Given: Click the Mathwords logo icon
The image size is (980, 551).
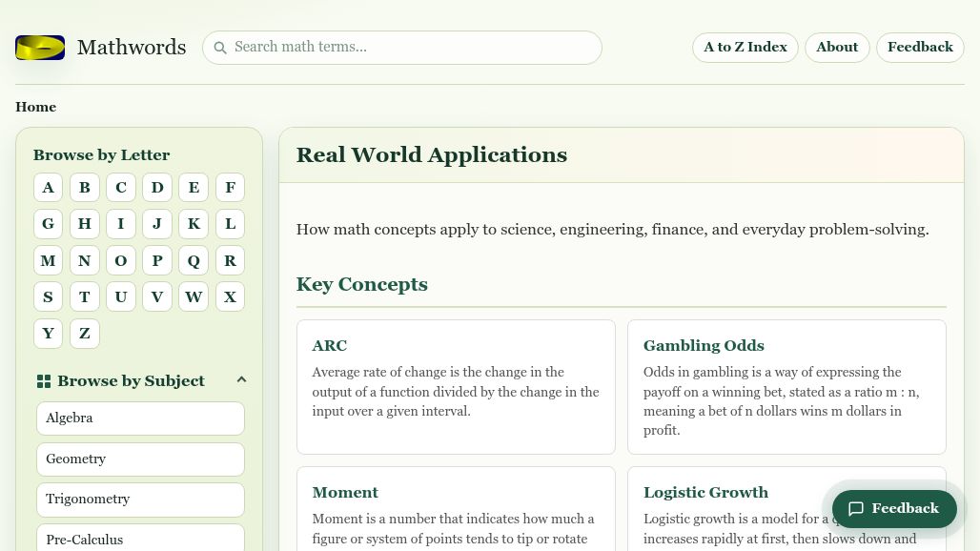Looking at the screenshot, I should tap(40, 48).
